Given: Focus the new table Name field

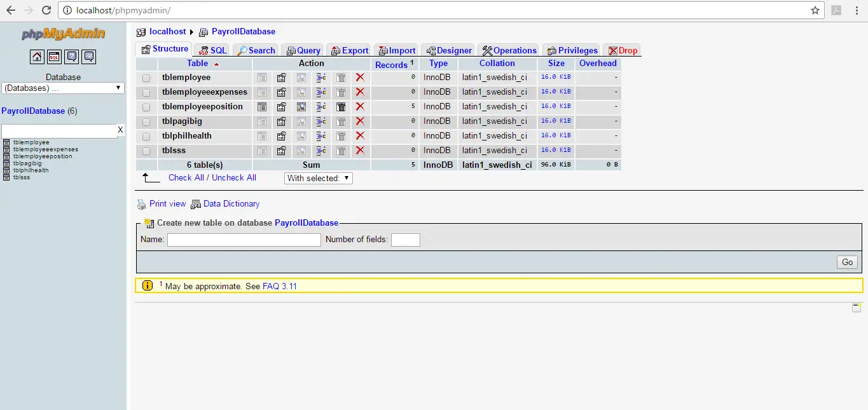Looking at the screenshot, I should [244, 240].
